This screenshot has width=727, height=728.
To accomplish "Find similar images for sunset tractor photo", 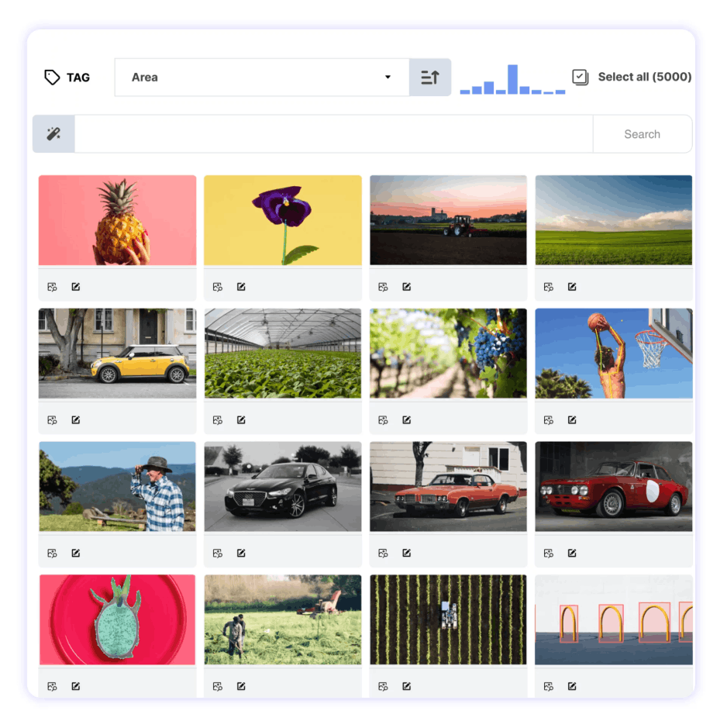I will 383,287.
